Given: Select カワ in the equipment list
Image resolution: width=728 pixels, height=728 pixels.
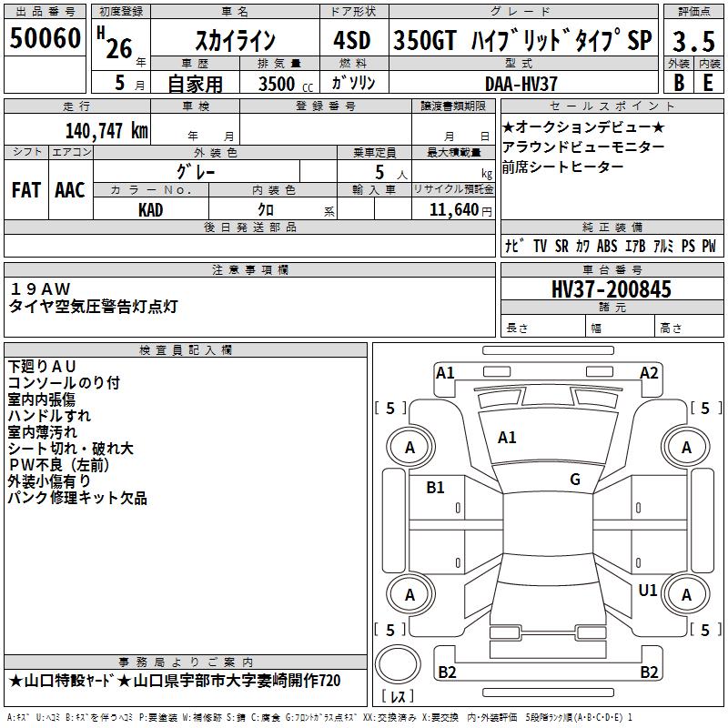Looking at the screenshot, I should tap(582, 246).
